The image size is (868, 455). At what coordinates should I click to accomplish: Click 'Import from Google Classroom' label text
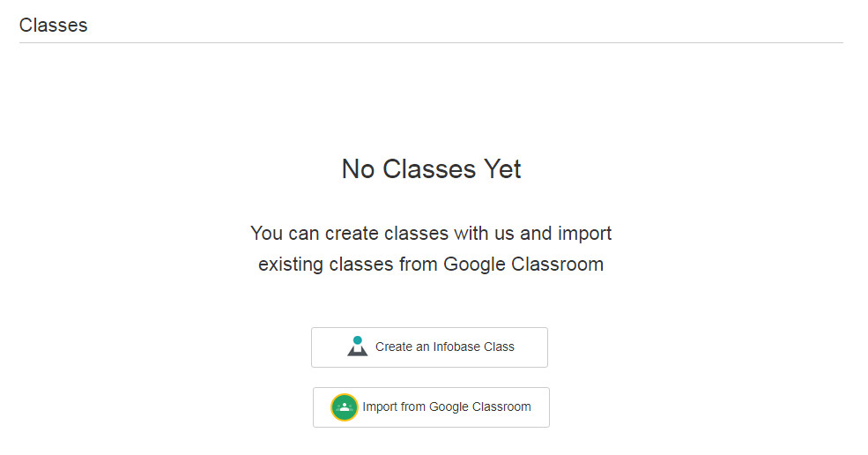coord(447,407)
